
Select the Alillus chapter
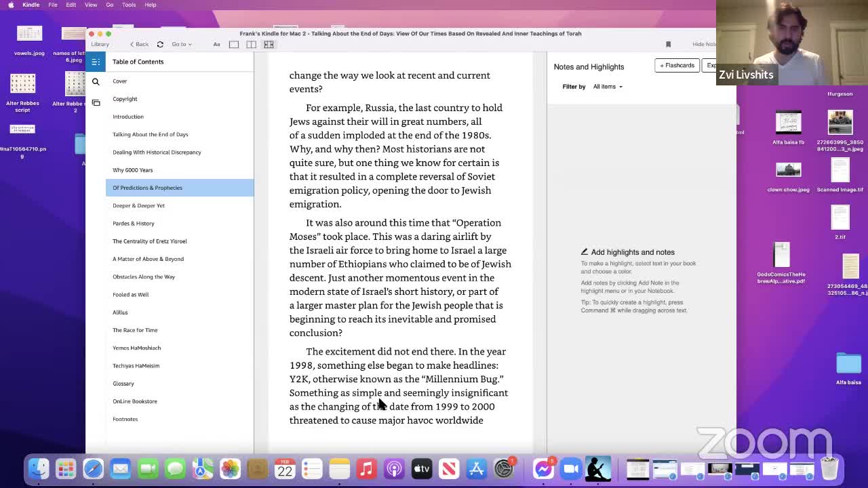tap(120, 312)
